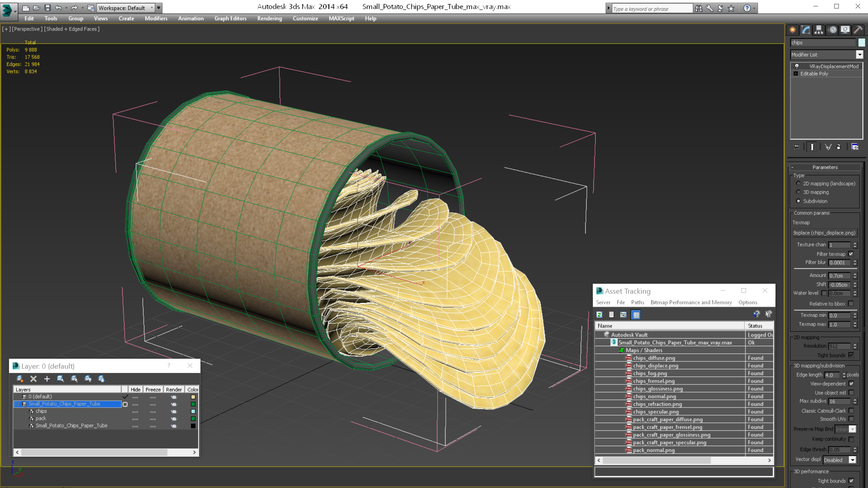Click Configure Modifier Sets icon

pyautogui.click(x=855, y=147)
